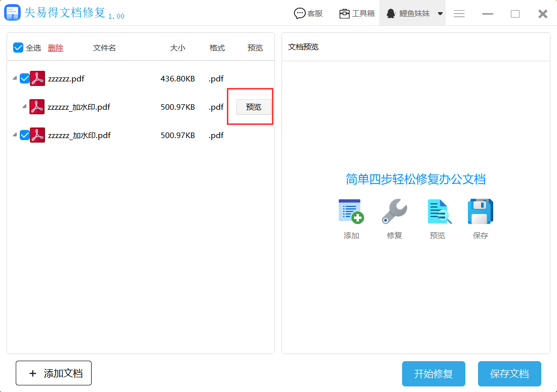This screenshot has width=557, height=392.
Task: Collapse the zzzzzz.pdf tree arrow
Action: coord(15,78)
